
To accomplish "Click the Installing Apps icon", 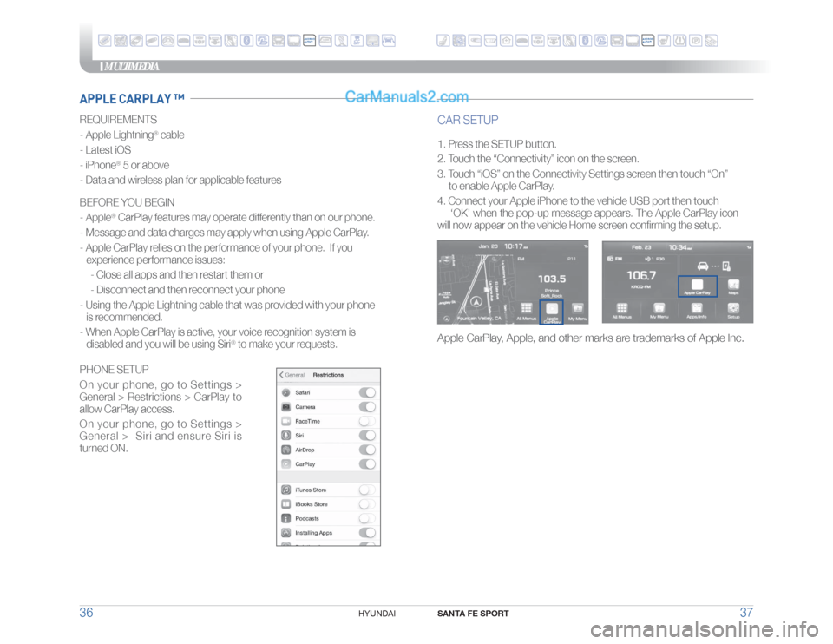I will click(x=285, y=533).
